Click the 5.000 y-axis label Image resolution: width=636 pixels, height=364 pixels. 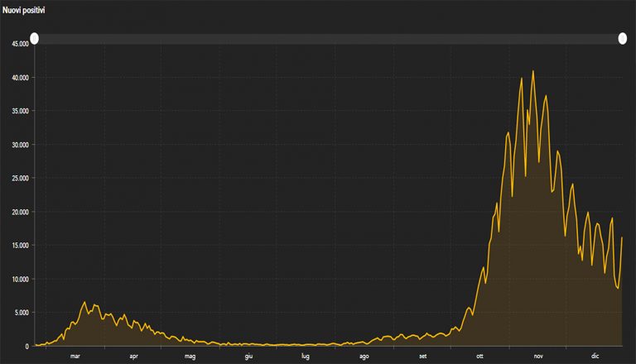point(22,313)
